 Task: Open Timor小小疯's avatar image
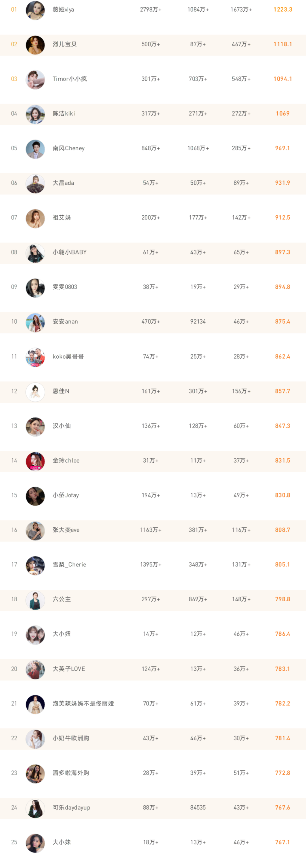tap(35, 79)
